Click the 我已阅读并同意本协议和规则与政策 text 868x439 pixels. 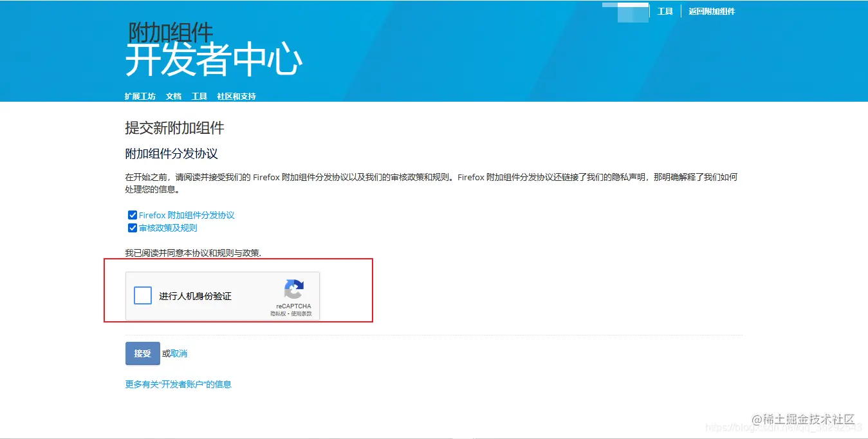click(193, 254)
